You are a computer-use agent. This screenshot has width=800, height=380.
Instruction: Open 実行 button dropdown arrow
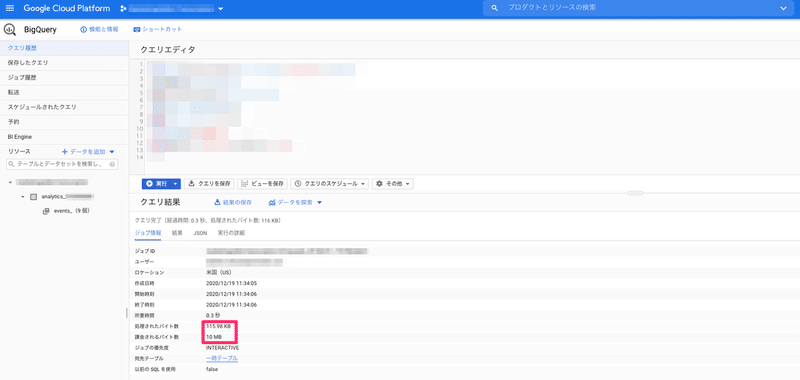[175, 184]
